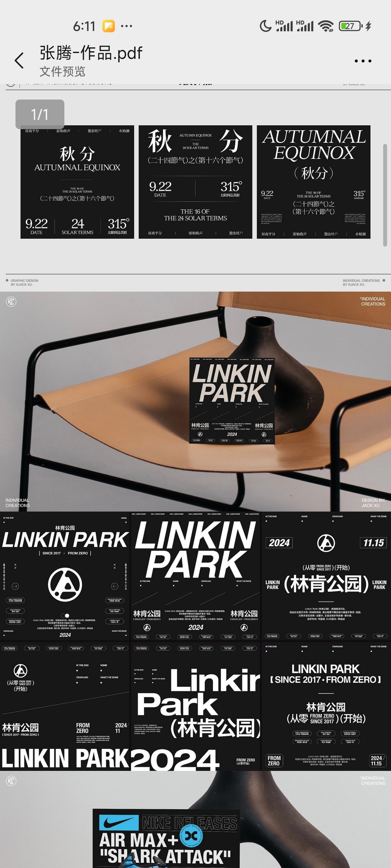The width and height of the screenshot is (391, 868).
Task: Open the poster with Linkin Park (林肯公园) 2024
Action: [x=195, y=706]
